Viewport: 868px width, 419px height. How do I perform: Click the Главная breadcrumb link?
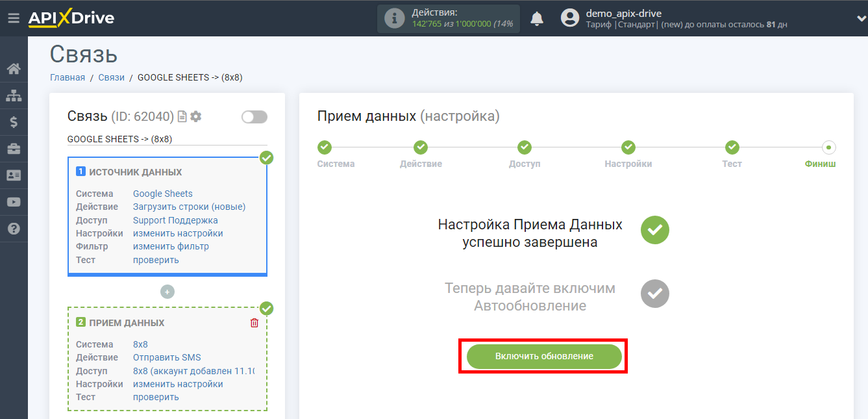(68, 77)
